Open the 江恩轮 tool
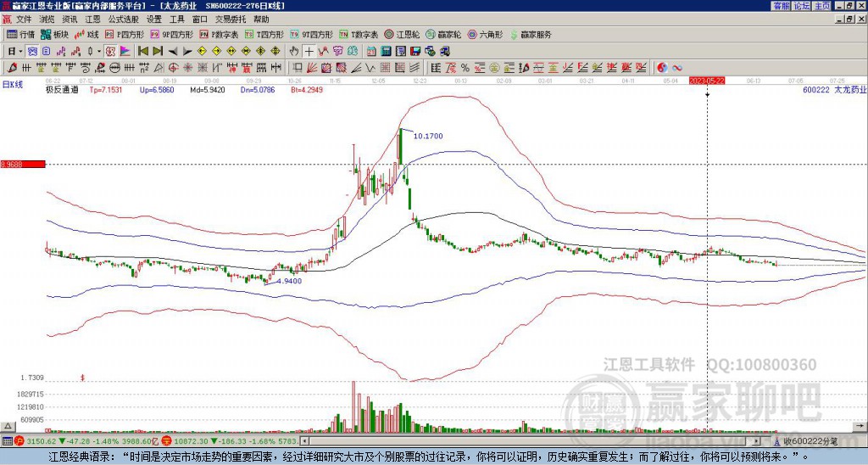 coord(402,34)
